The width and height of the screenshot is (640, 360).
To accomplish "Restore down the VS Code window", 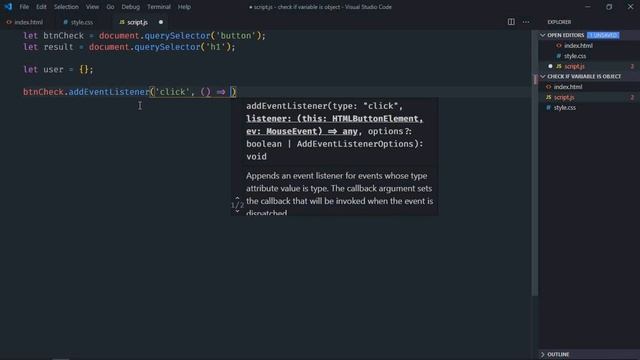I will click(609, 7).
